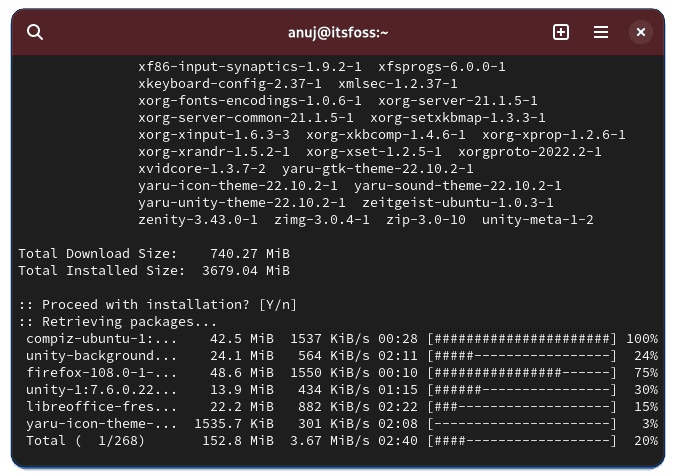Click xf86-input-synaptics-1.9.2-1 package name
Screen dimensions: 680x476
pyautogui.click(x=250, y=66)
